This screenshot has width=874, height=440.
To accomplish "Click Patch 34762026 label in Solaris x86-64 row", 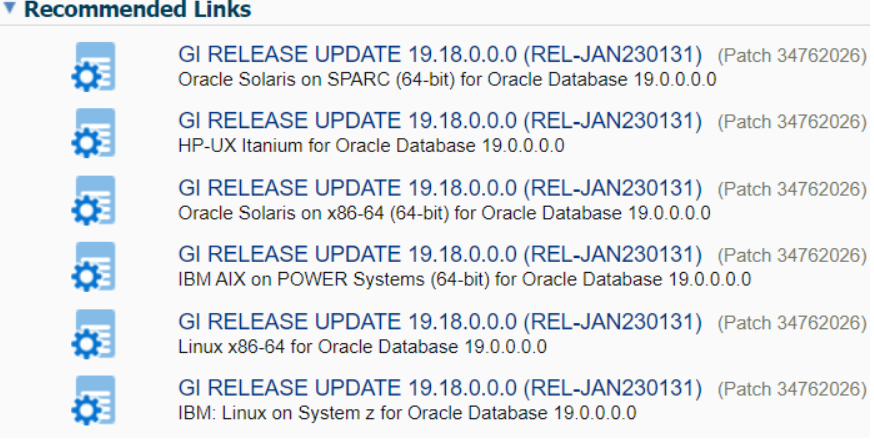I will 792,190.
